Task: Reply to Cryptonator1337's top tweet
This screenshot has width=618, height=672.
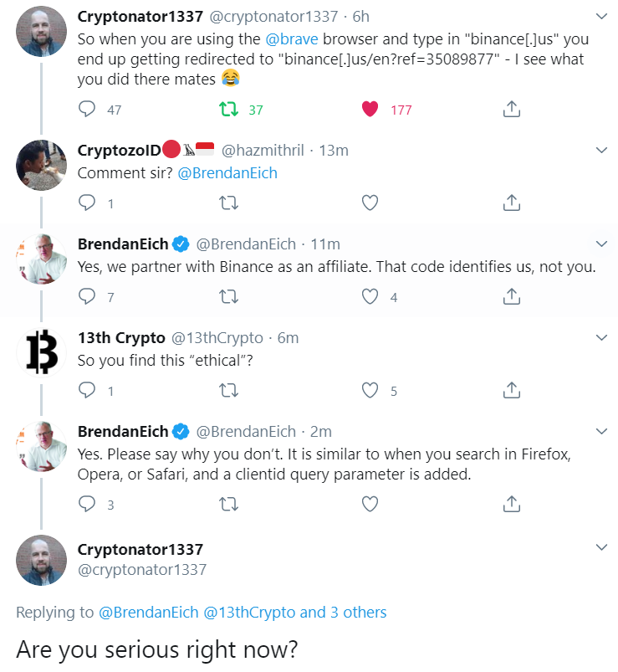Action: tap(87, 110)
